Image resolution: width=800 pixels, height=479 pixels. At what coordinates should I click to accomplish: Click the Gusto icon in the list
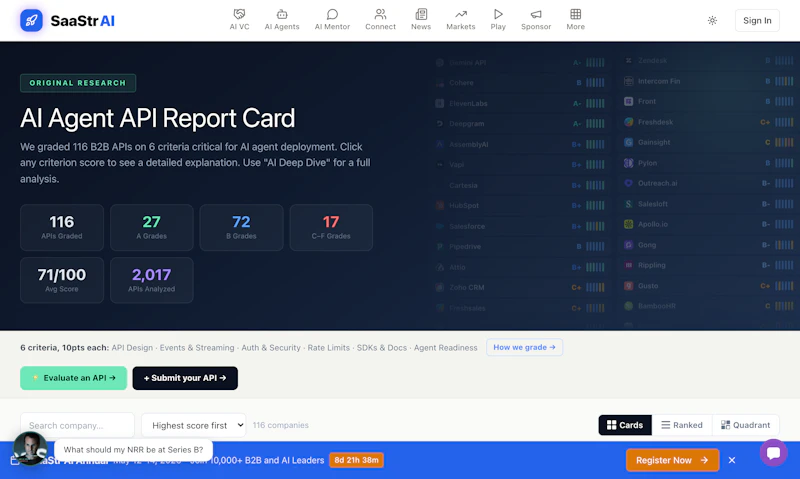click(x=629, y=286)
